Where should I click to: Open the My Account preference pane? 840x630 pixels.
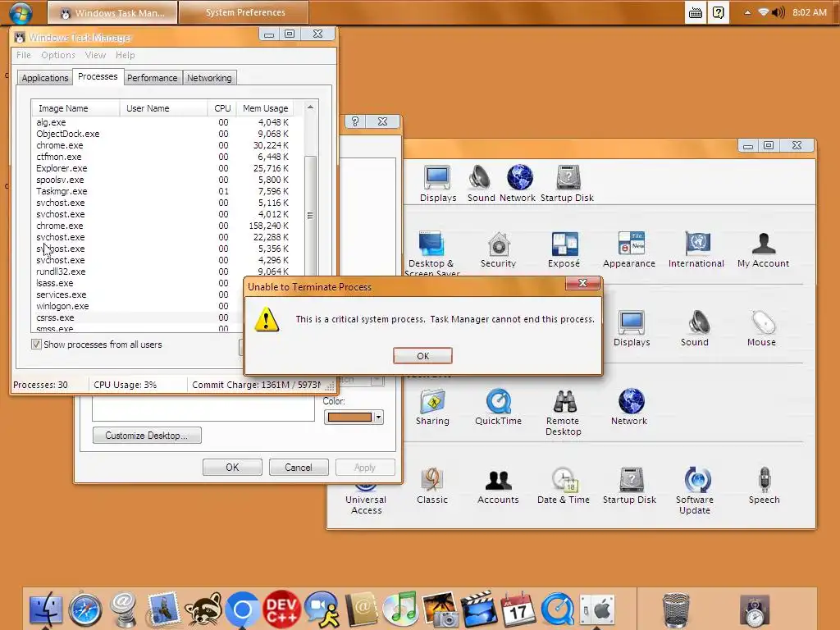pyautogui.click(x=763, y=249)
